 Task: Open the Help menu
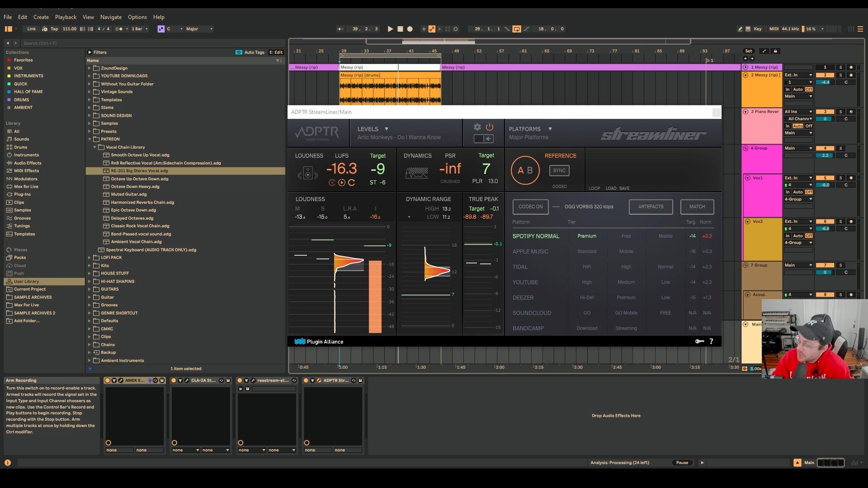click(x=159, y=17)
